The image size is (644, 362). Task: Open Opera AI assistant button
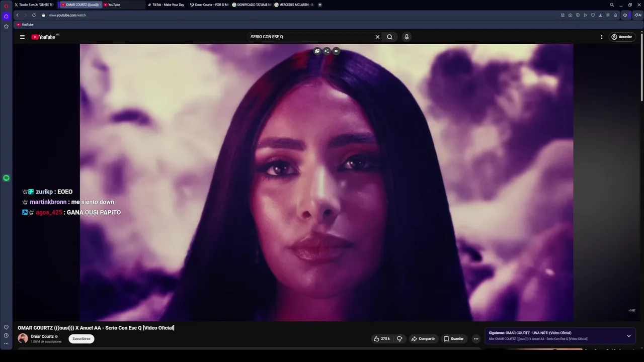637,15
